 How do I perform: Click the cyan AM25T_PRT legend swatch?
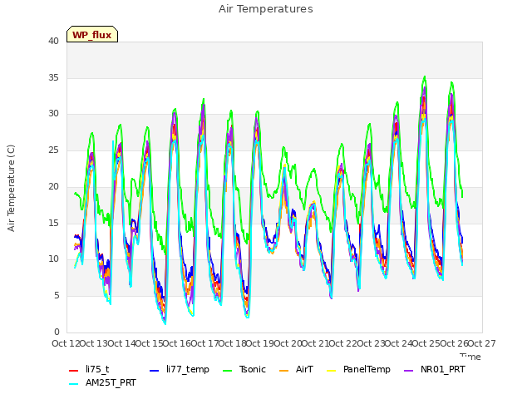tap(74, 384)
